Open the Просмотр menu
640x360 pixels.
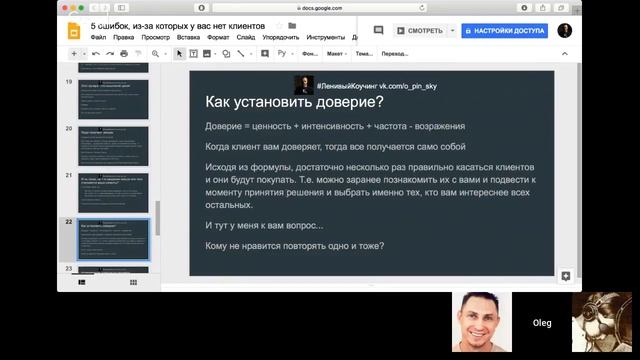(x=156, y=37)
